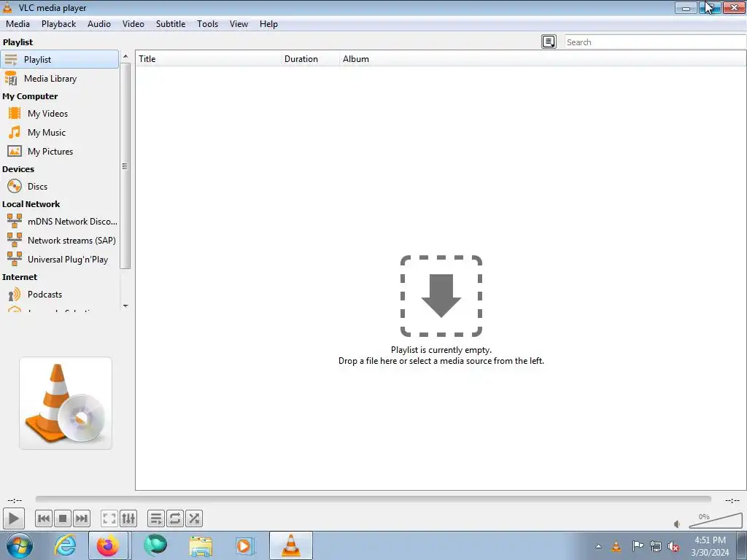Viewport: 747px width, 560px height.
Task: Click the muted volume tray icon
Action: [x=673, y=547]
